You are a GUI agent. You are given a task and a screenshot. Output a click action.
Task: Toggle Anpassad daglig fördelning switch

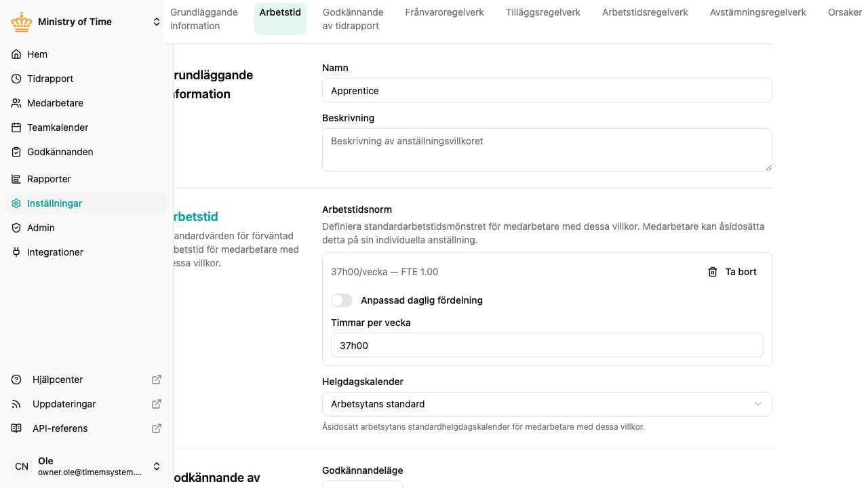click(x=342, y=300)
